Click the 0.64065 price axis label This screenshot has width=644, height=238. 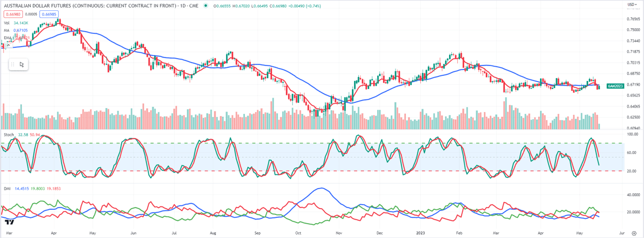[633, 106]
